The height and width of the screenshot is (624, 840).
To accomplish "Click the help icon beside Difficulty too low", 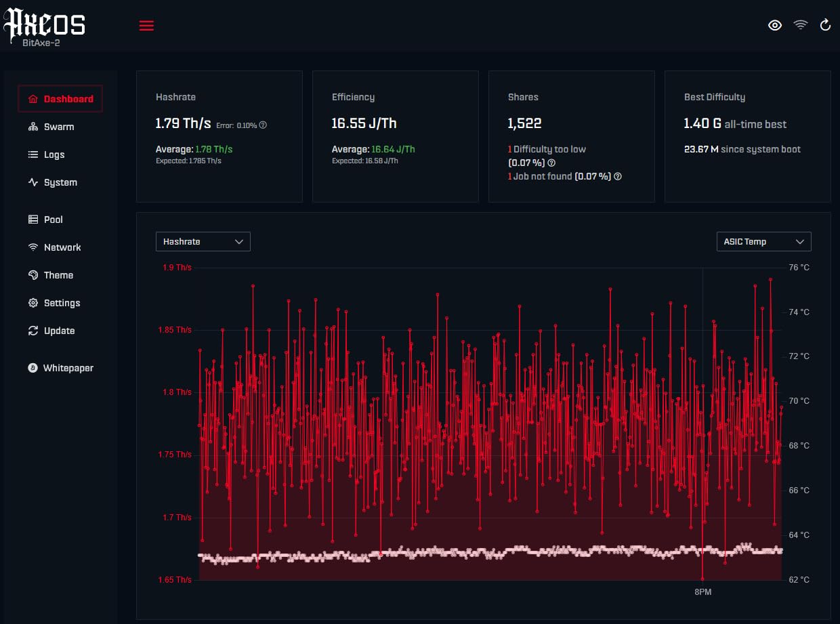I will pos(551,163).
